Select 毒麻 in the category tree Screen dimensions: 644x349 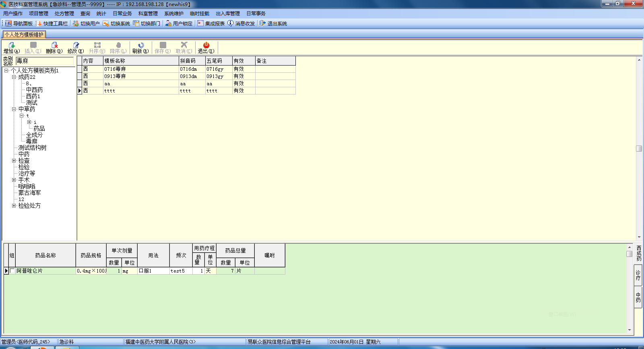31,142
